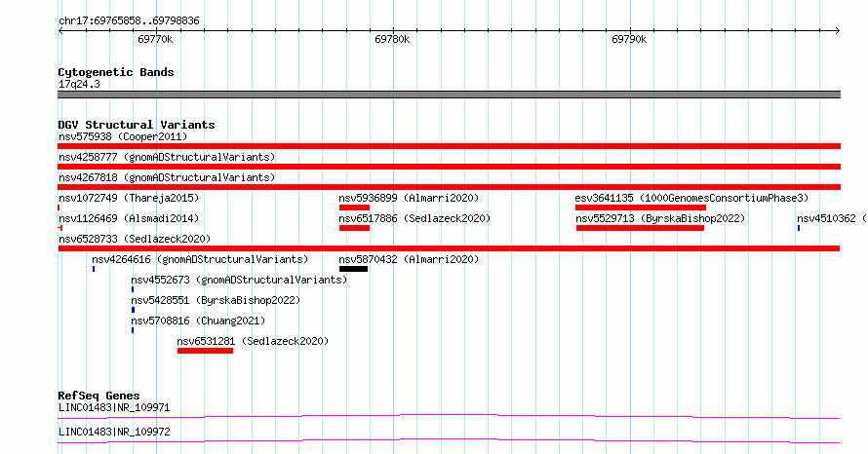Click the 69780k ruler tick label
This screenshot has height=454, width=868.
(392, 39)
